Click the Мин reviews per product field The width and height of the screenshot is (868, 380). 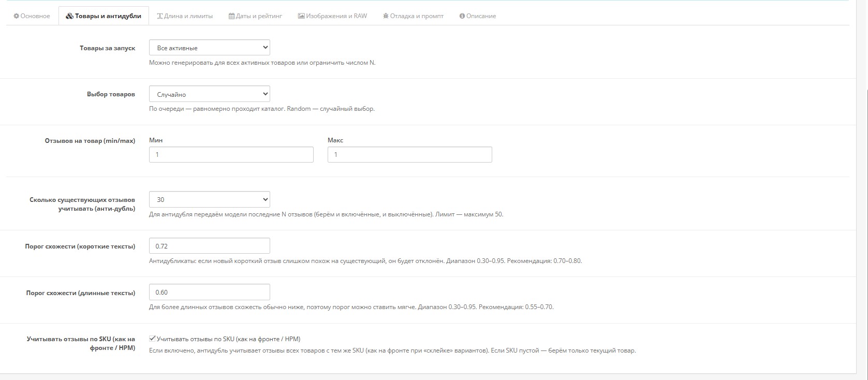tap(231, 154)
